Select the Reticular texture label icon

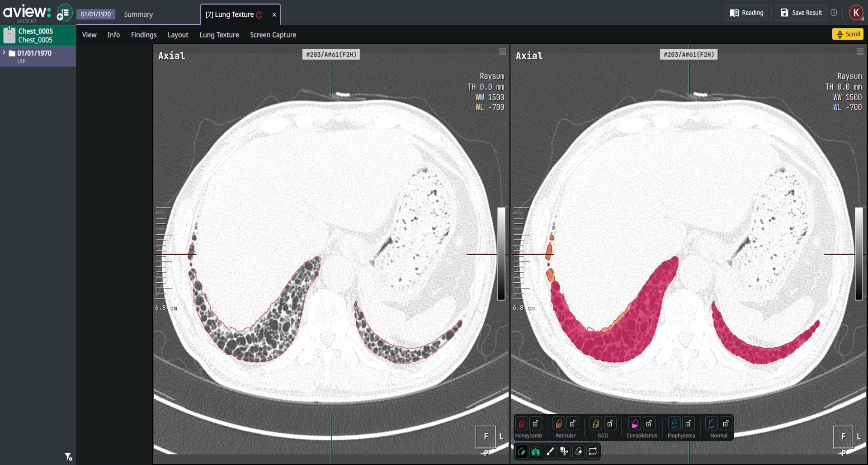click(559, 424)
